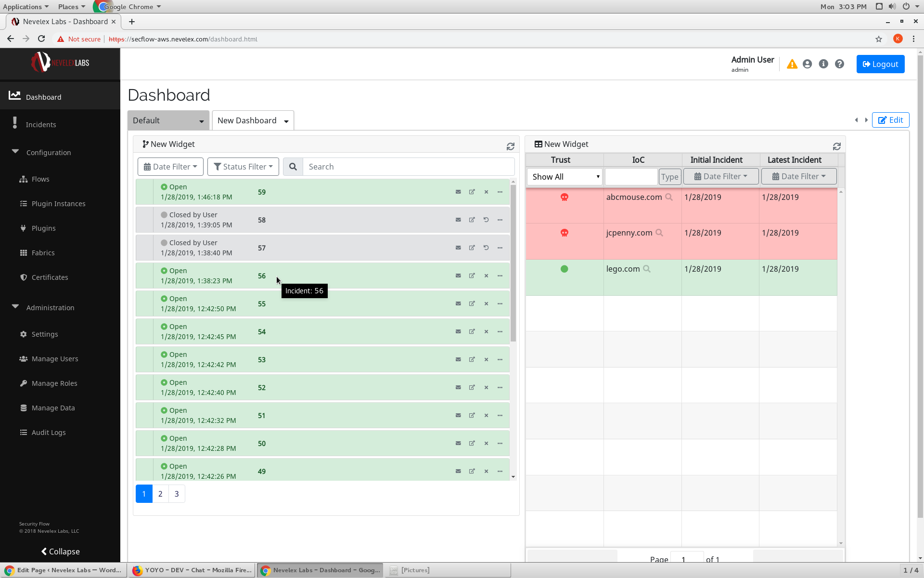Click the incidents Search field
924x578 pixels.
click(409, 167)
